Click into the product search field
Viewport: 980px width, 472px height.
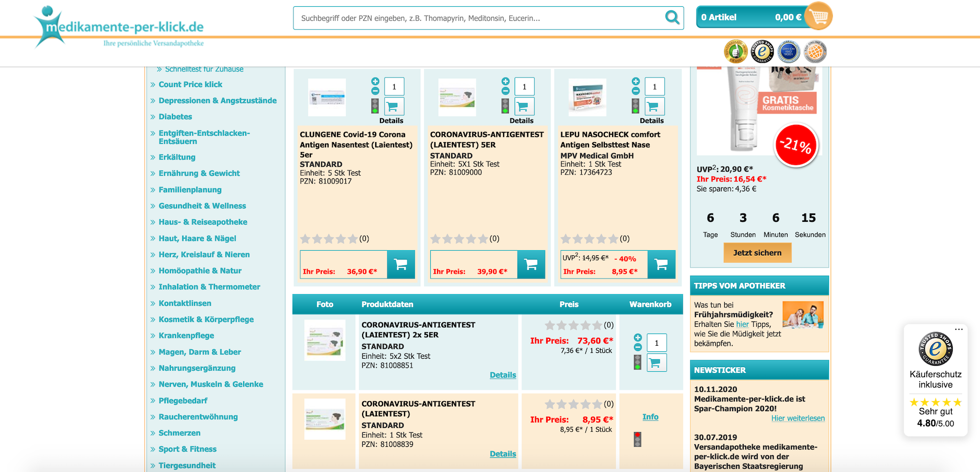pos(477,18)
